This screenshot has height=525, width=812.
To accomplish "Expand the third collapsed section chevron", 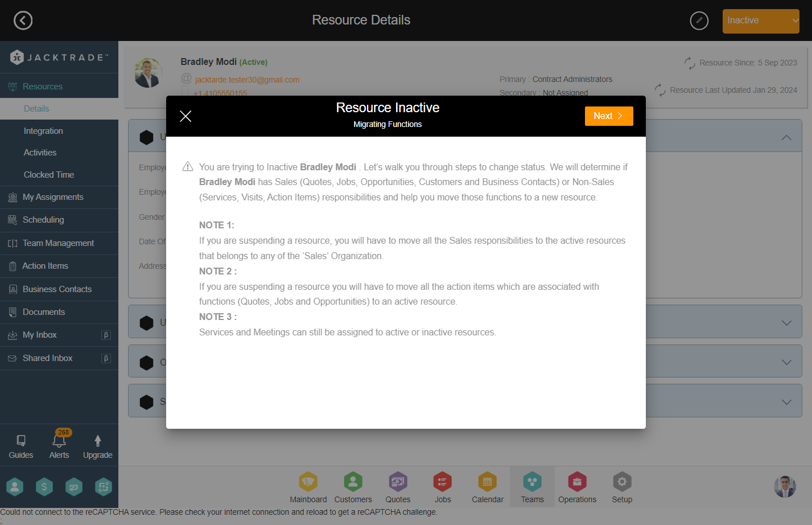I will [786, 362].
